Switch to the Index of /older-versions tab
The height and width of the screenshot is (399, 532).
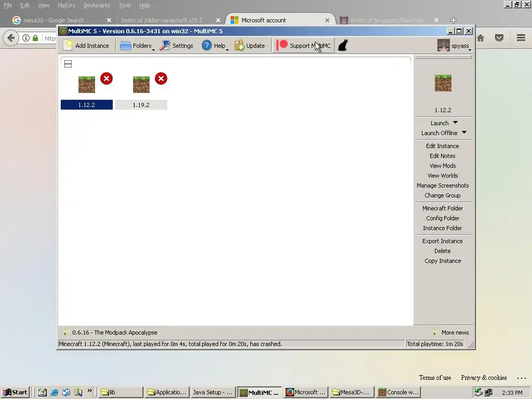pyautogui.click(x=170, y=20)
